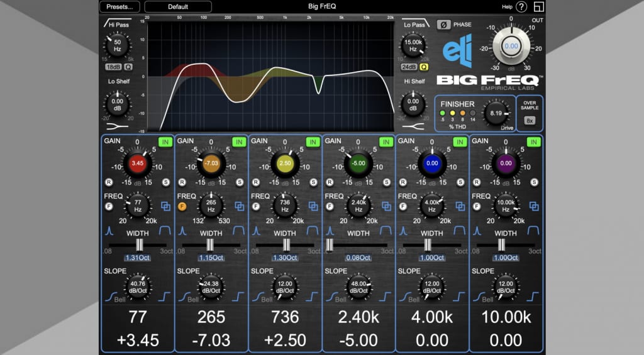Click the Lo Pass 15.00k Hz knob

click(x=413, y=45)
